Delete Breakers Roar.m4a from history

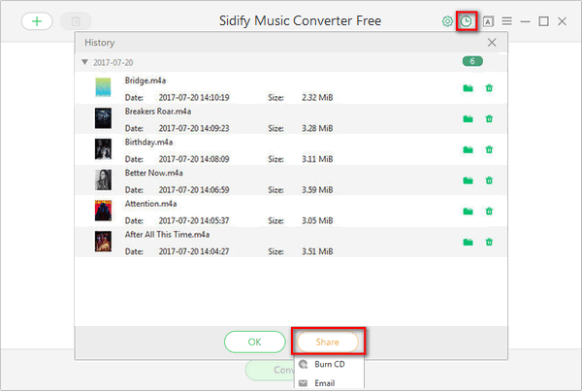click(489, 118)
